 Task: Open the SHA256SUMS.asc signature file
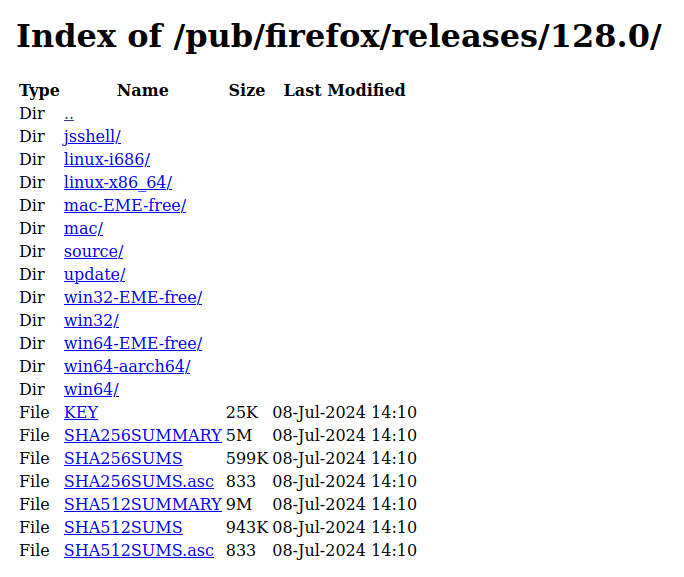[x=139, y=481]
